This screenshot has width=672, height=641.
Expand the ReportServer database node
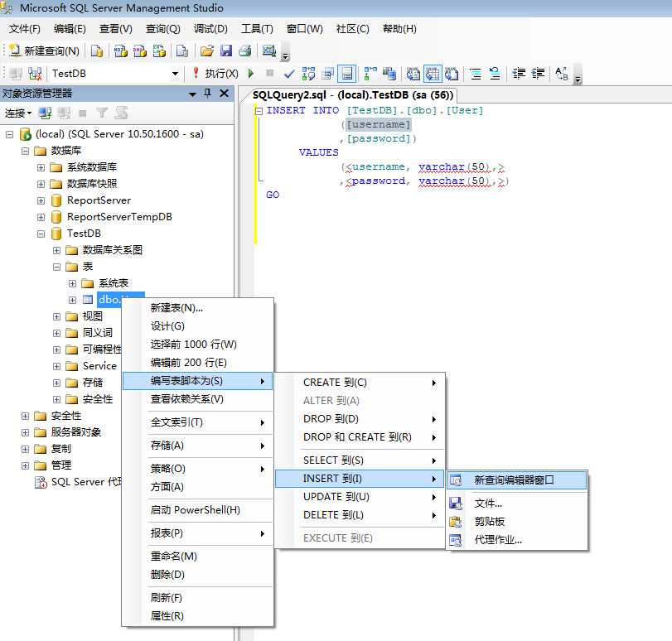coord(41,200)
